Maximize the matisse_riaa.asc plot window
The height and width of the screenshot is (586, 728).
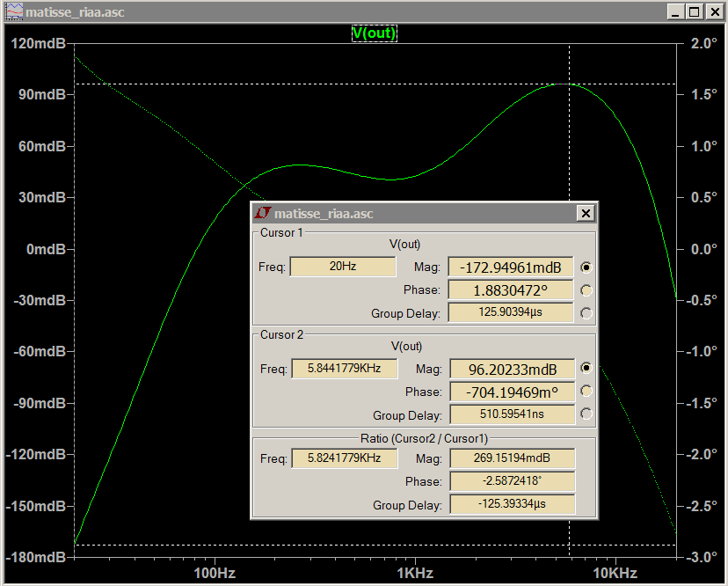point(694,11)
